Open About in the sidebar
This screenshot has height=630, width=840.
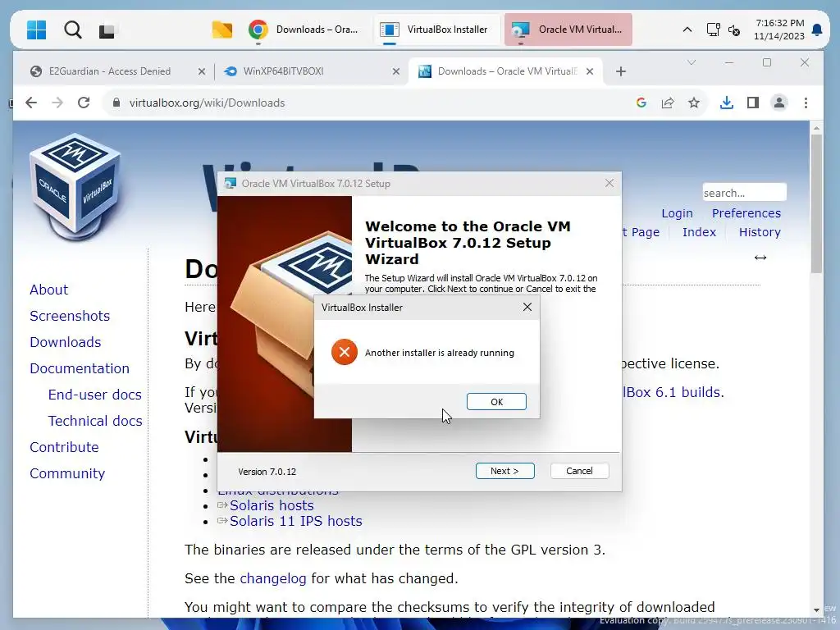coord(48,290)
